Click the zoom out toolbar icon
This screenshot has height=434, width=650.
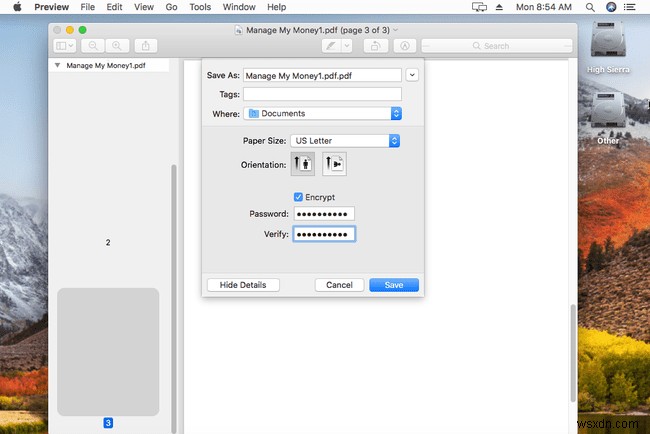click(x=93, y=46)
